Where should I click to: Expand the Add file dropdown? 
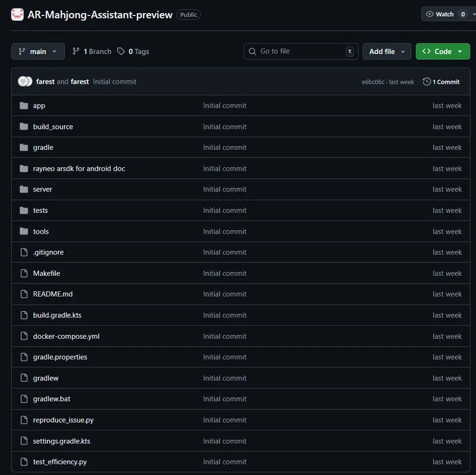[387, 52]
